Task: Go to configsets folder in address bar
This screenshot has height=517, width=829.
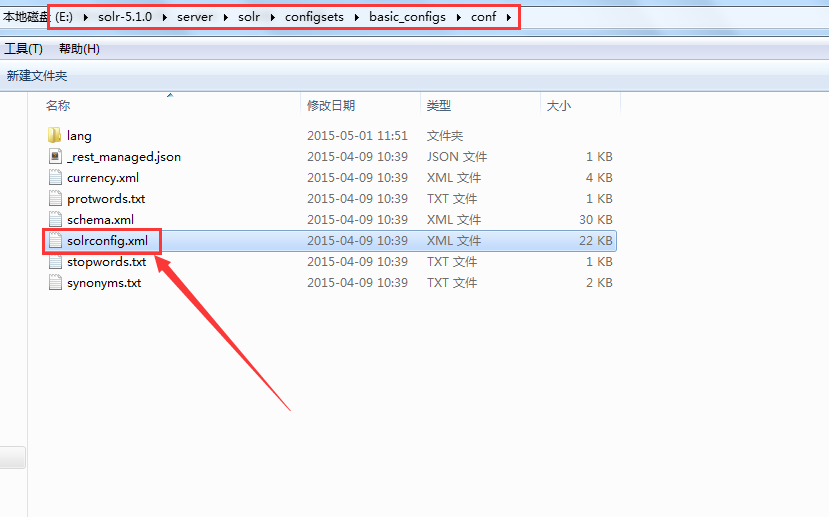Action: point(314,17)
